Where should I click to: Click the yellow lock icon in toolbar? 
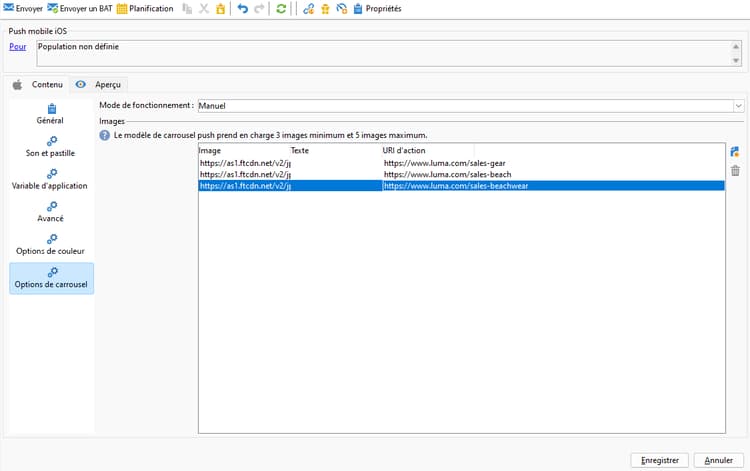[220, 8]
